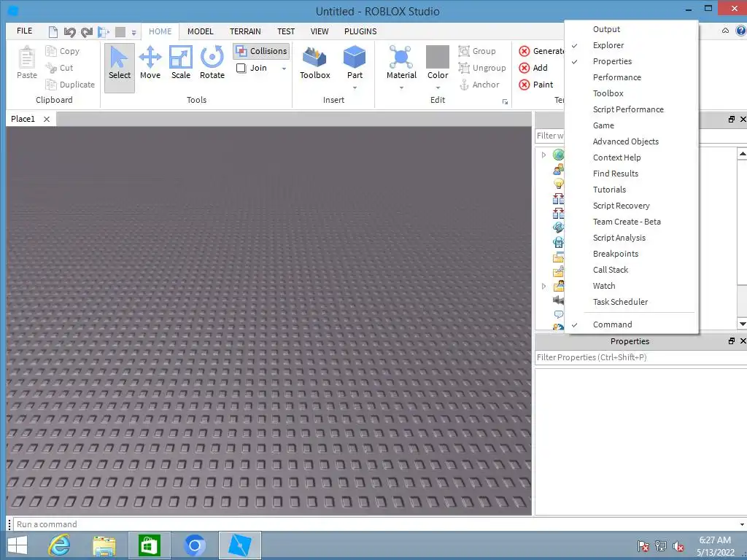The width and height of the screenshot is (747, 560).
Task: Click the Undo arrow in quick access bar
Action: (69, 32)
